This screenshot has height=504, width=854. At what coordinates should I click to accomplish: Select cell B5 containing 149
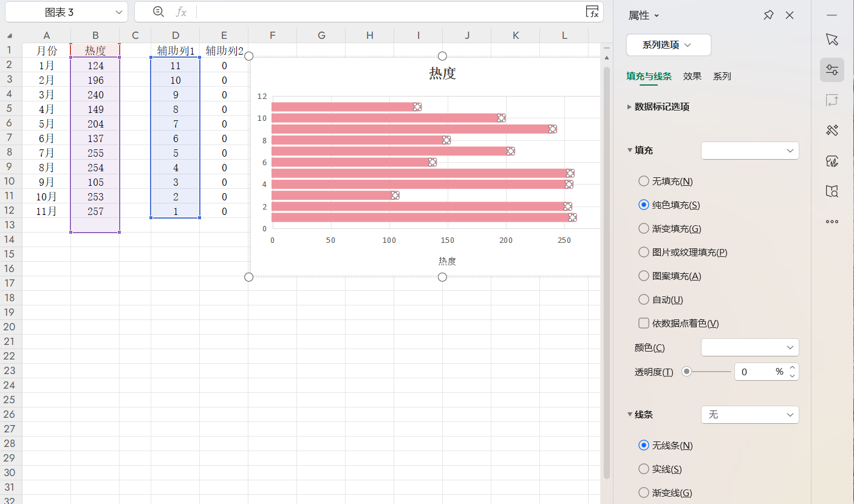95,109
